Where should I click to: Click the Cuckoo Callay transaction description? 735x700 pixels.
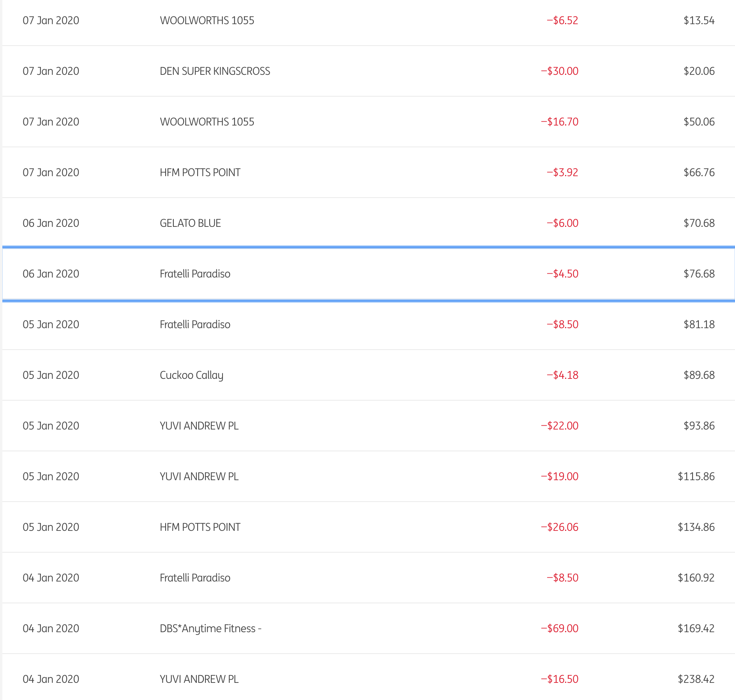pos(191,375)
